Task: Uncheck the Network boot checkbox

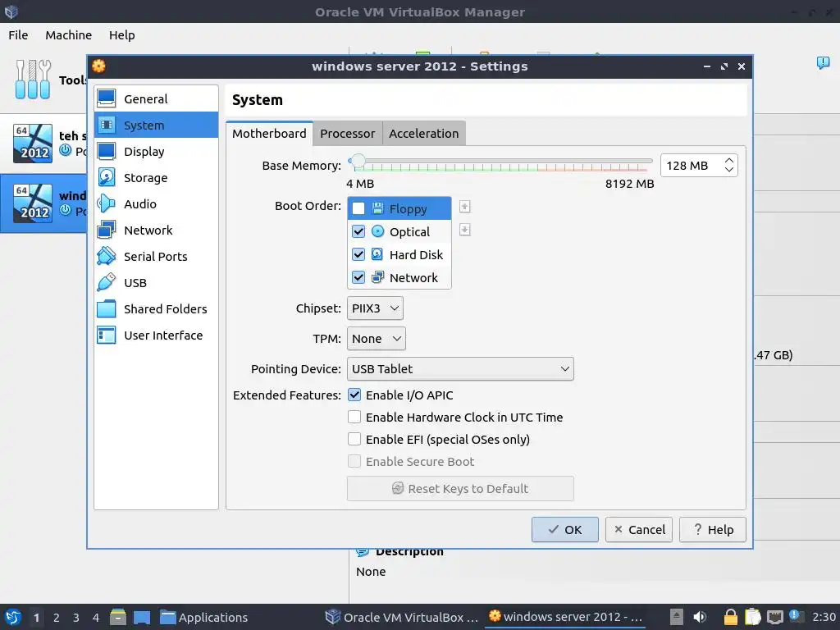Action: (x=358, y=277)
